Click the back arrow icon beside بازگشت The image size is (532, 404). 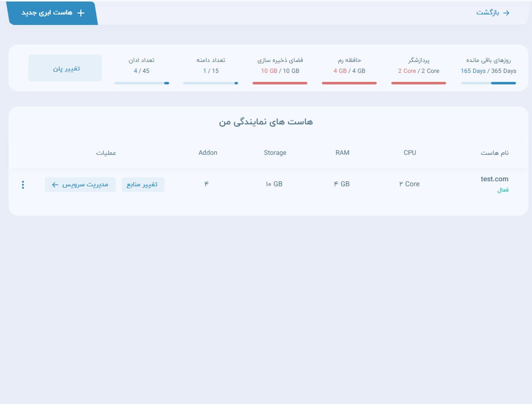tap(506, 13)
